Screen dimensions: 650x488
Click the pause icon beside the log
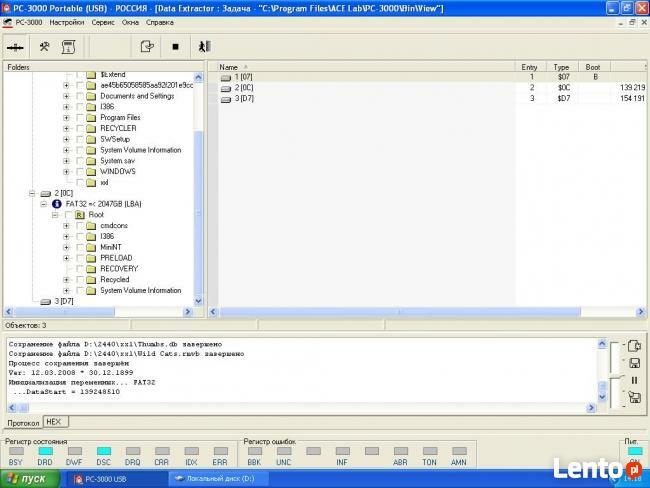tap(633, 380)
